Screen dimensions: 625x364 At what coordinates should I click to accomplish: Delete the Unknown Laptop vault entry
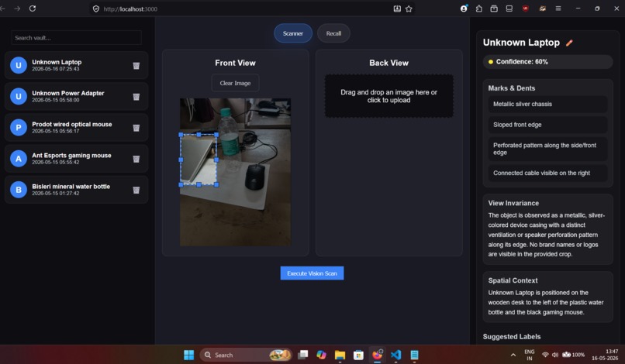click(136, 65)
